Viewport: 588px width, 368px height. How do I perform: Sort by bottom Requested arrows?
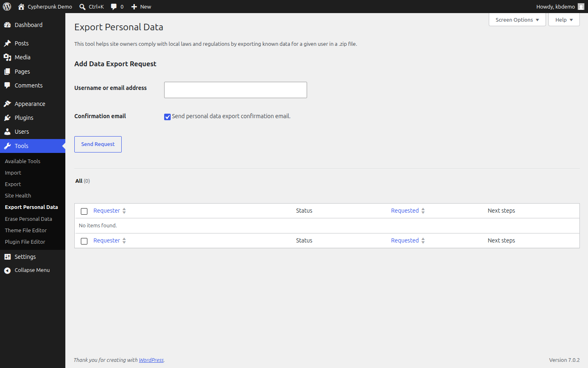click(423, 240)
